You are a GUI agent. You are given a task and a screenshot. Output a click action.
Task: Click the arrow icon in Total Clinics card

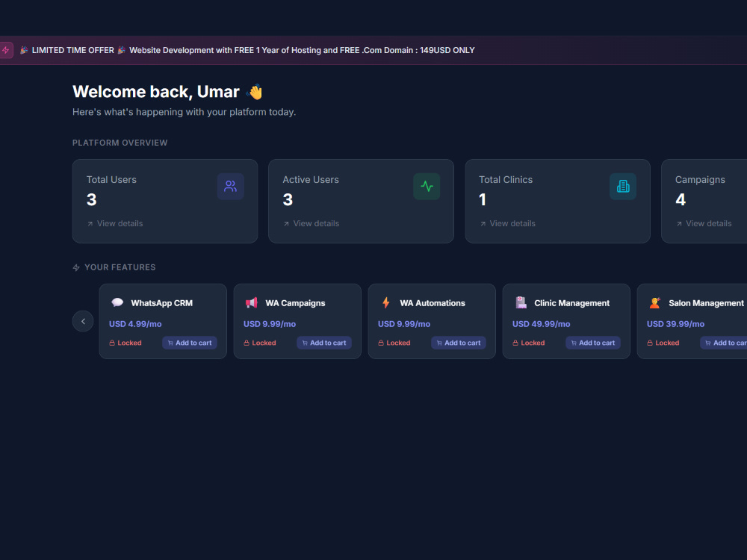pyautogui.click(x=483, y=224)
